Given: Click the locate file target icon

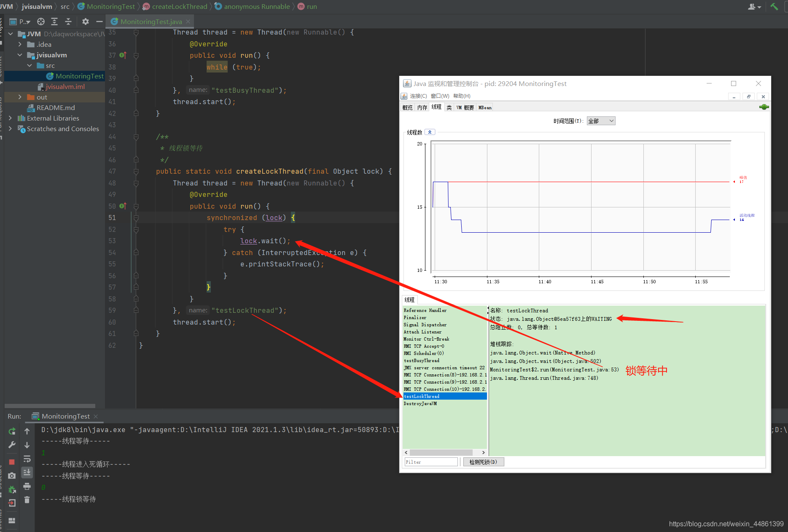Looking at the screenshot, I should coord(41,21).
